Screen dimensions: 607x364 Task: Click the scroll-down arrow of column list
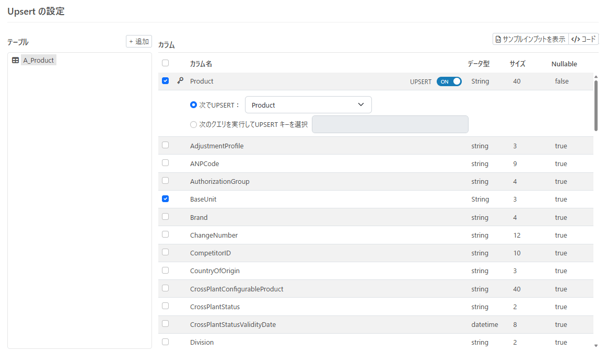[596, 345]
